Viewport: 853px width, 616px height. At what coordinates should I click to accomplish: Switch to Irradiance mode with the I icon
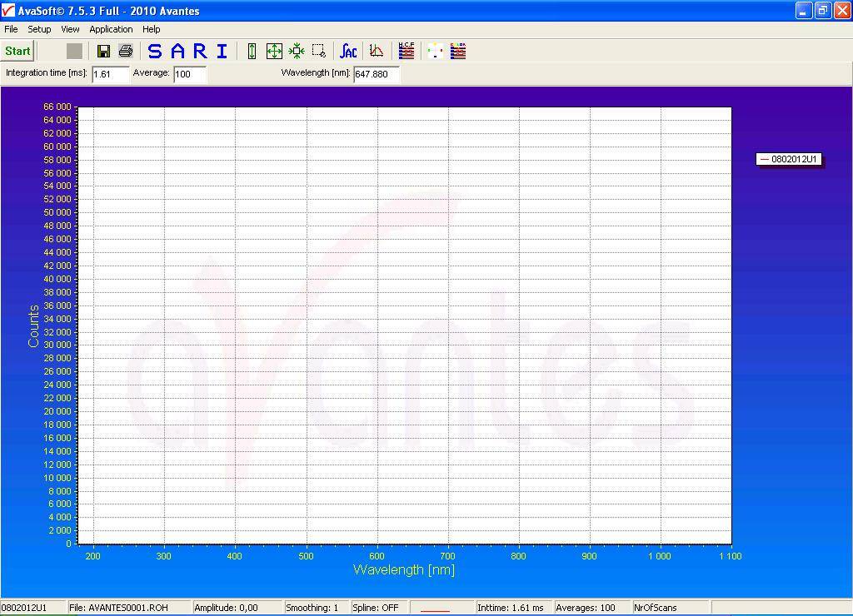[222, 51]
